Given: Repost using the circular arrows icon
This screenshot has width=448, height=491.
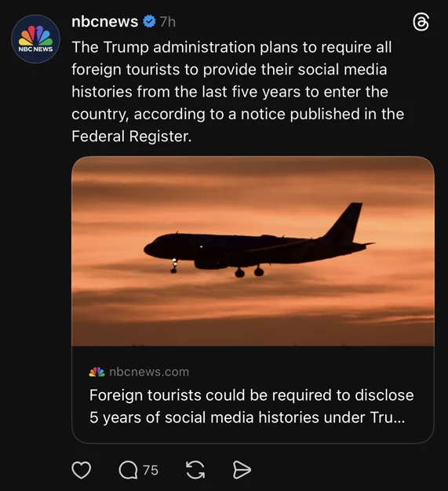Looking at the screenshot, I should pos(195,470).
